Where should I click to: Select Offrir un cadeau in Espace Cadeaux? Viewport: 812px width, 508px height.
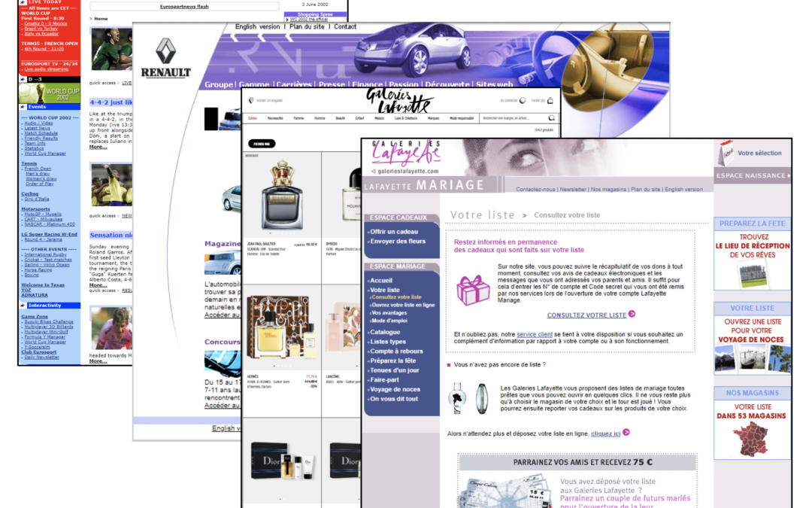click(x=393, y=232)
